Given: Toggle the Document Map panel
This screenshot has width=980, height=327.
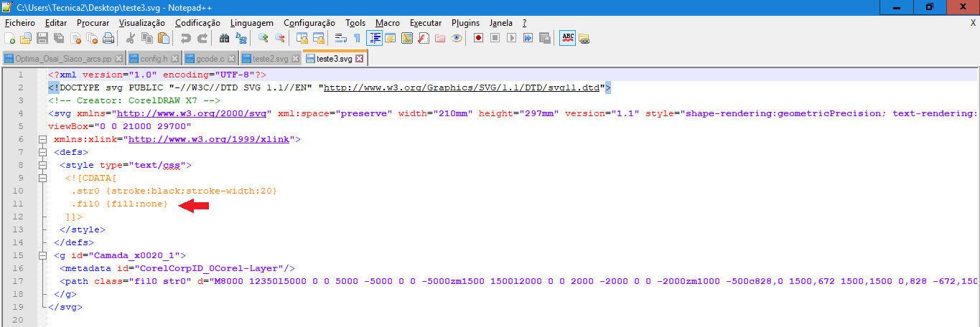Looking at the screenshot, I should click(407, 38).
